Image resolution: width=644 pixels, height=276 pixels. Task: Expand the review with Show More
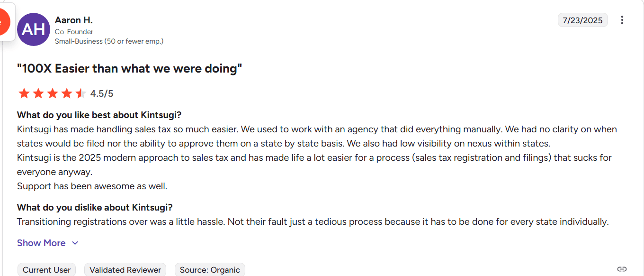(x=41, y=243)
